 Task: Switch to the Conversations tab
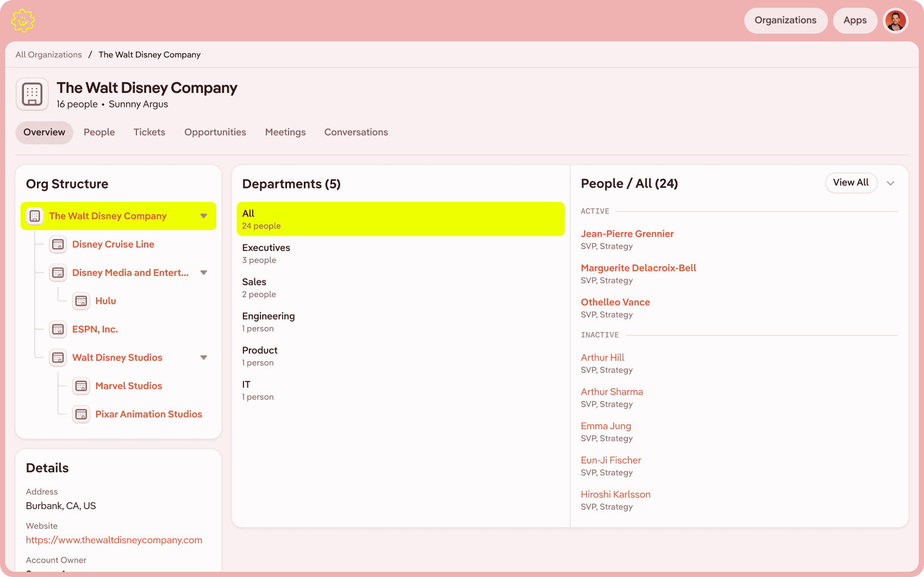pyautogui.click(x=356, y=133)
